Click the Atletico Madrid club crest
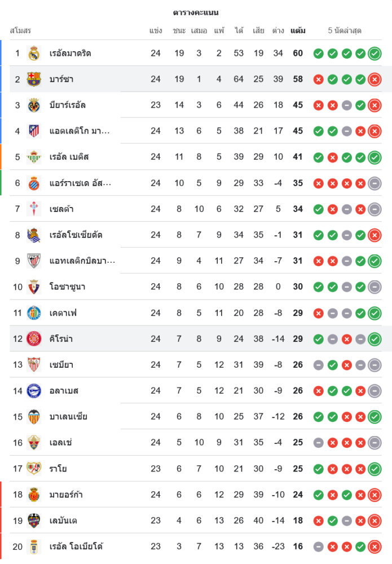The width and height of the screenshot is (392, 564). (x=34, y=131)
